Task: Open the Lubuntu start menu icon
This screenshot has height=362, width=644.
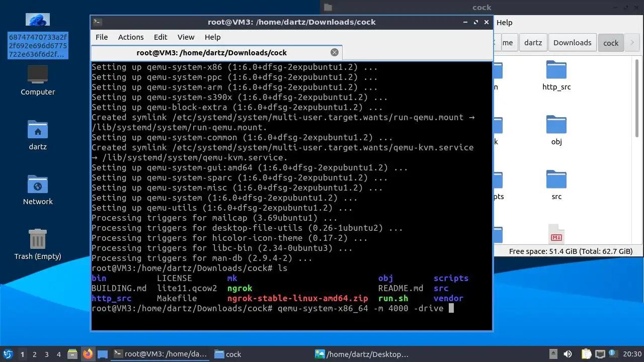Action: click(8, 354)
